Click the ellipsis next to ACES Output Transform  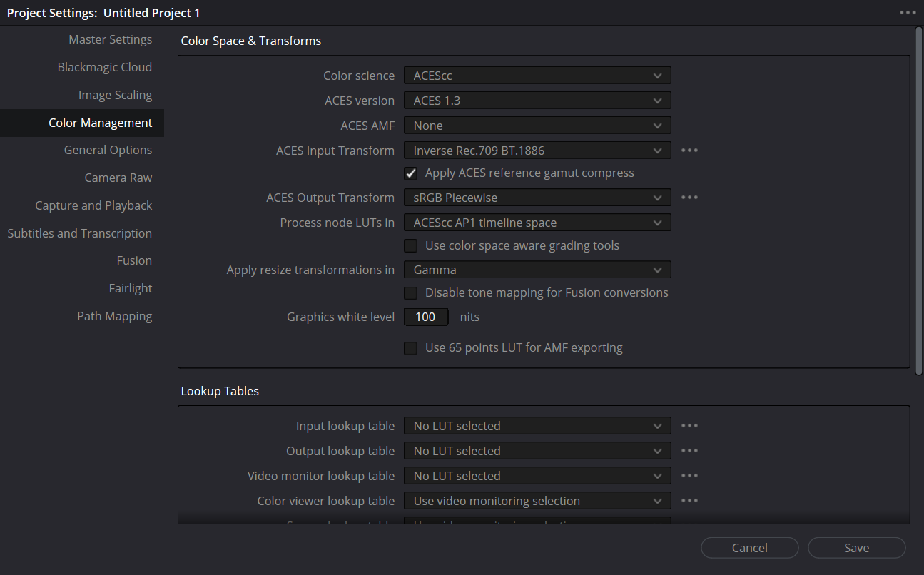click(689, 198)
